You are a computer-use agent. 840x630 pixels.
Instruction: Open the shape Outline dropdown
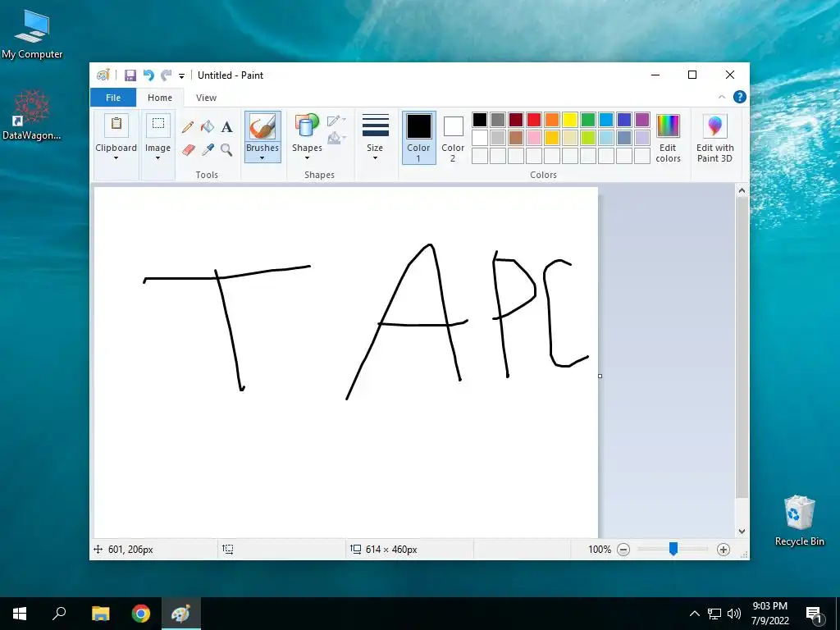point(336,121)
